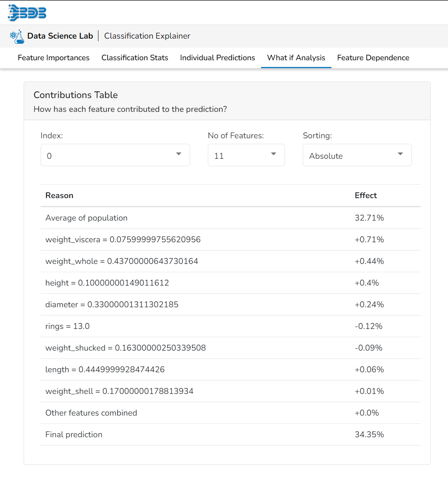Click the Classification Explainer heading

point(147,36)
